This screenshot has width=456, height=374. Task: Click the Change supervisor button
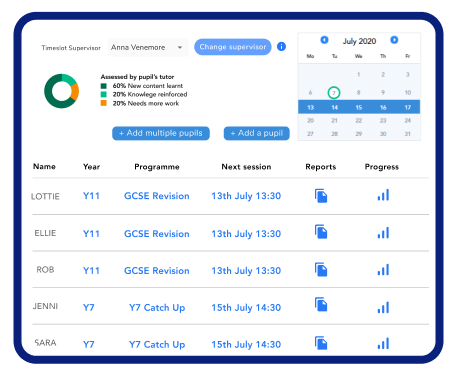click(x=233, y=47)
